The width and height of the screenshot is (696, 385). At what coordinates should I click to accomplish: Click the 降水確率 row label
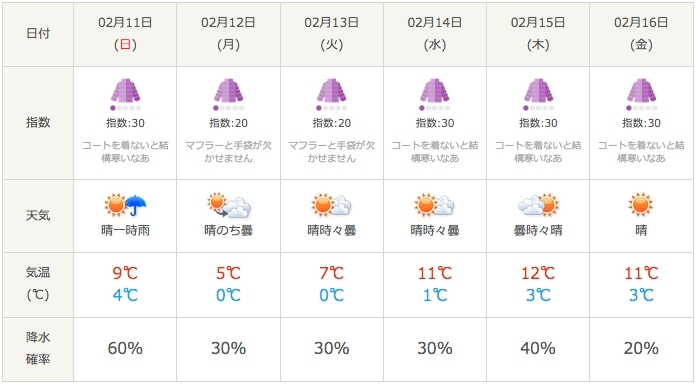(38, 348)
